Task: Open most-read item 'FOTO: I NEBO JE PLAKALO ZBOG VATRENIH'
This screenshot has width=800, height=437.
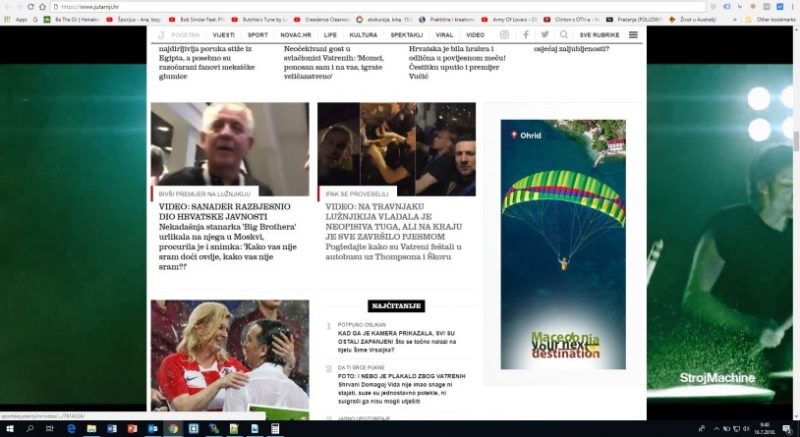Action: (x=402, y=389)
